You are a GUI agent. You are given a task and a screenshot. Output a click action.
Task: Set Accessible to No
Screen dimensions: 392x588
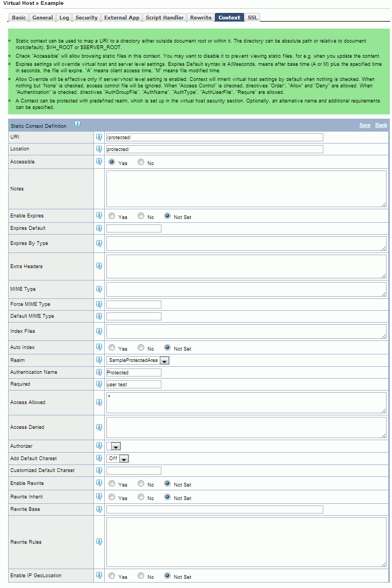[x=141, y=162]
